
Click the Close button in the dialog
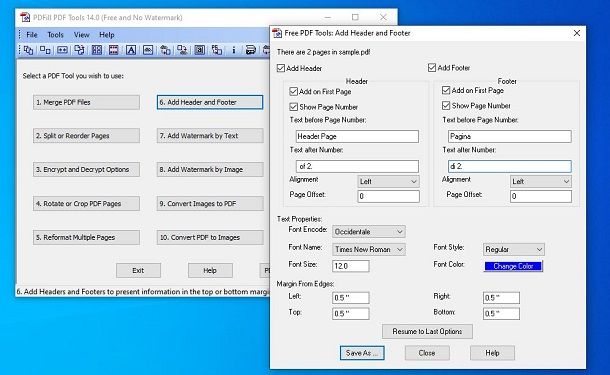[427, 353]
